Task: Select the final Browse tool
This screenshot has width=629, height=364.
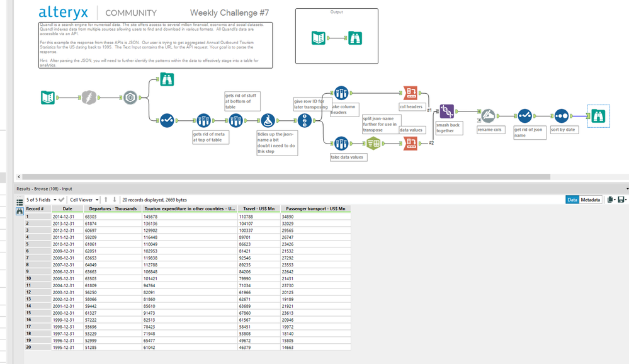Action: (x=598, y=116)
